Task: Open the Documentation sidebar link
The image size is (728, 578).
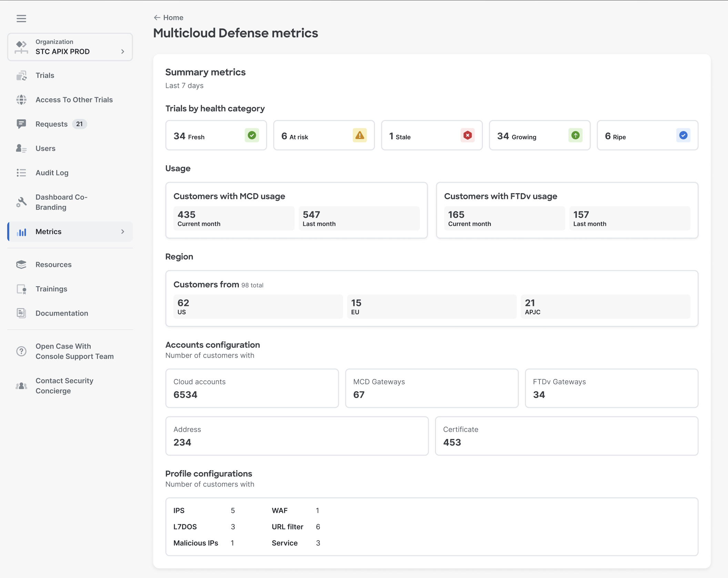Action: click(62, 313)
